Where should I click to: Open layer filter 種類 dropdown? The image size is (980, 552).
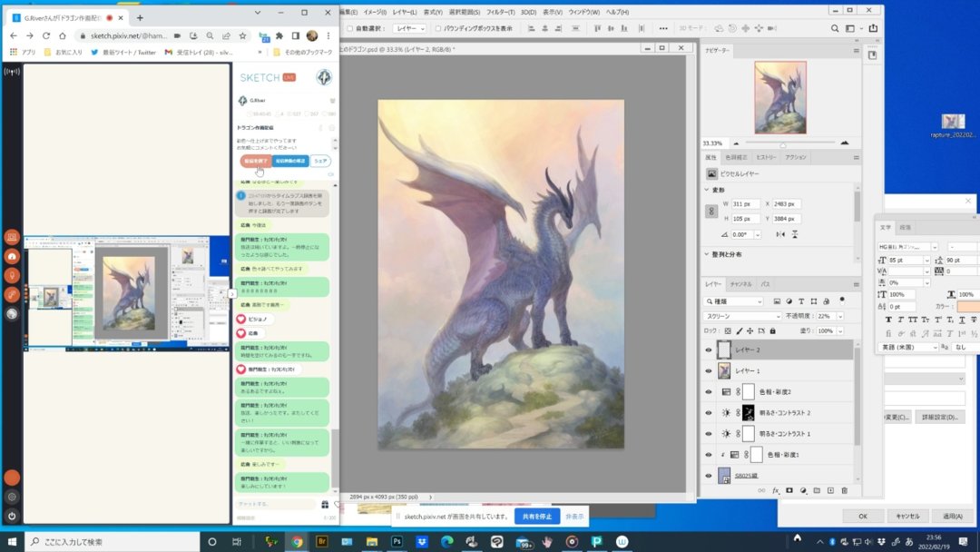pyautogui.click(x=735, y=301)
